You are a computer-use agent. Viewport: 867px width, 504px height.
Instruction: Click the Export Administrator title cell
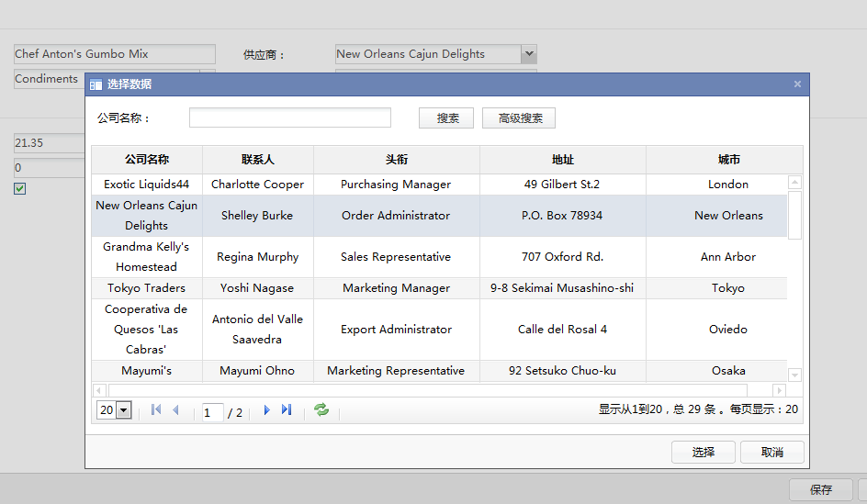click(397, 330)
